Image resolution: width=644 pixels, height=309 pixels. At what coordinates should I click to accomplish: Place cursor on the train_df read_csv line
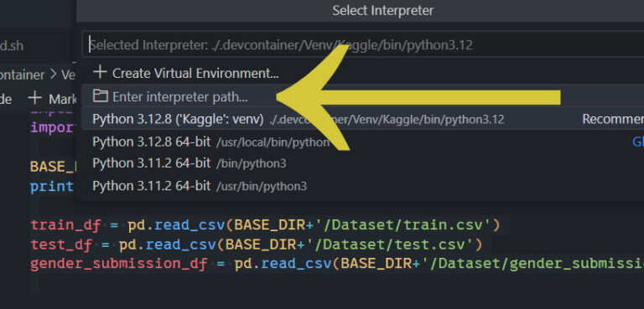(265, 225)
